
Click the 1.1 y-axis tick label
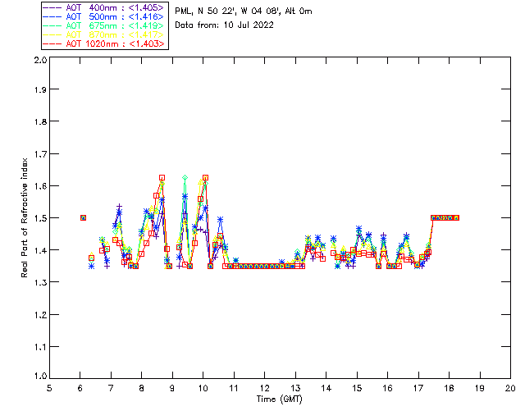(40, 347)
